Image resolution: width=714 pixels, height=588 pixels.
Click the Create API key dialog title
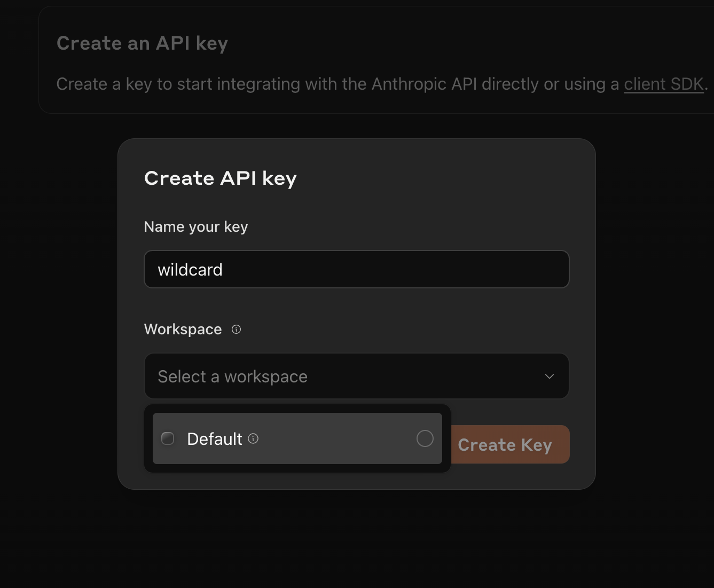point(220,178)
